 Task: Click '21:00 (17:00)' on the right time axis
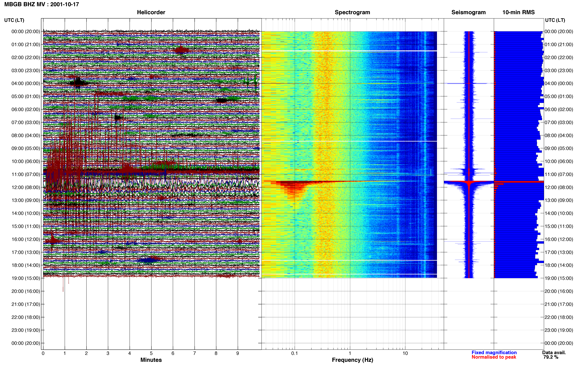[559, 304]
